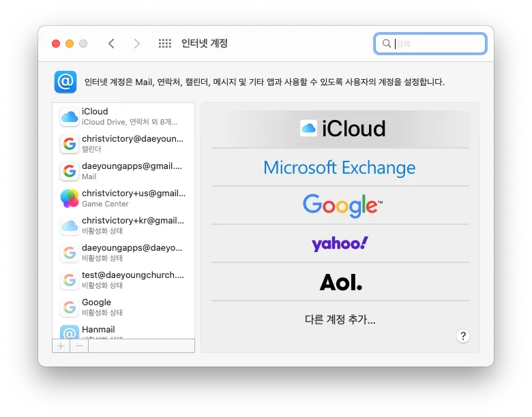The height and width of the screenshot is (417, 532).
Task: Minimize window with yellow button
Action: (x=70, y=44)
